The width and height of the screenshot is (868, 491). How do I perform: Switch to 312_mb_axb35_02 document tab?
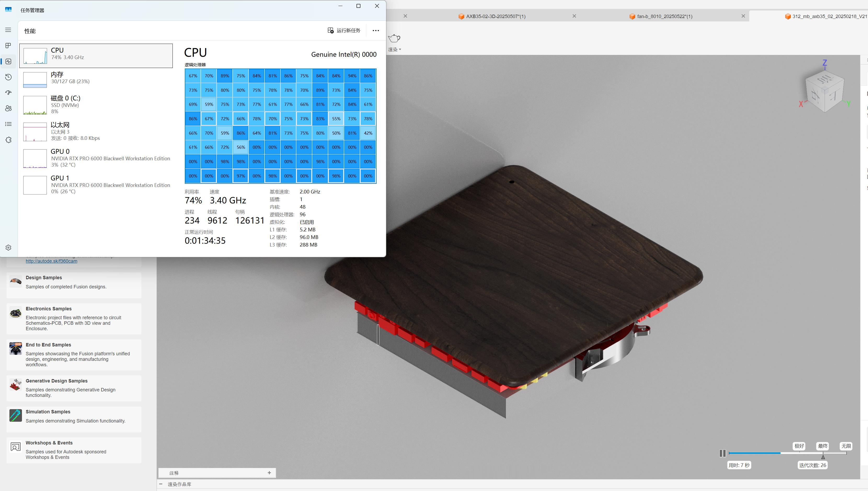pos(826,16)
